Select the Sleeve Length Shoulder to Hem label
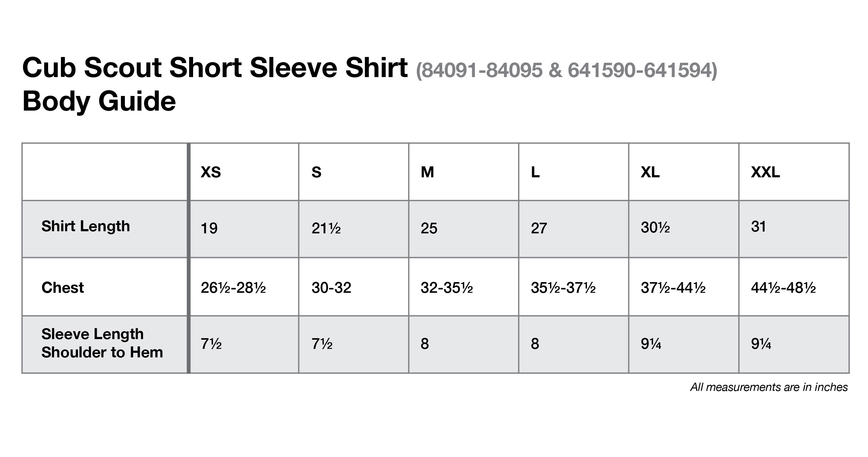868x457 pixels. 102,343
